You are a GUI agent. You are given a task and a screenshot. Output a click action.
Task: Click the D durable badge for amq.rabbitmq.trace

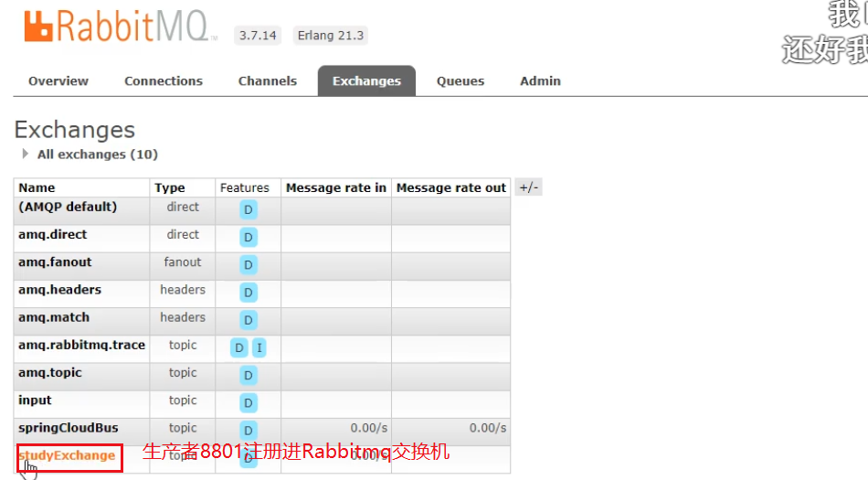click(239, 347)
